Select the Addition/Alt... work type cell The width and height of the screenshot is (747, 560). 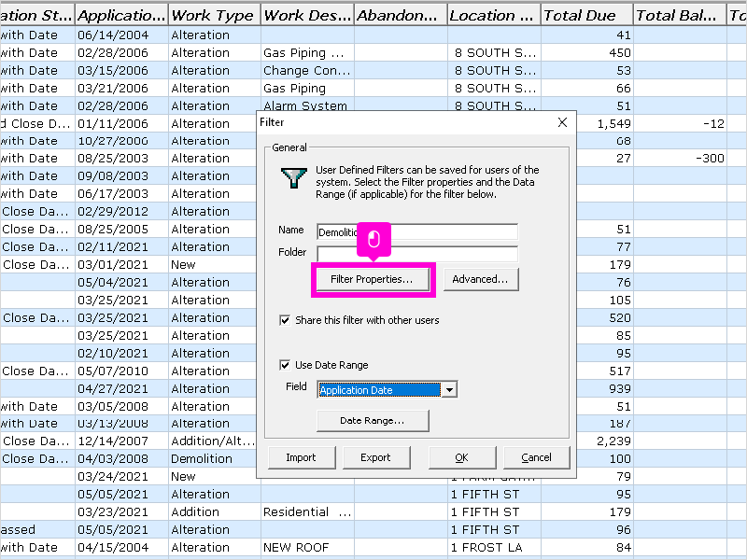pos(212,441)
